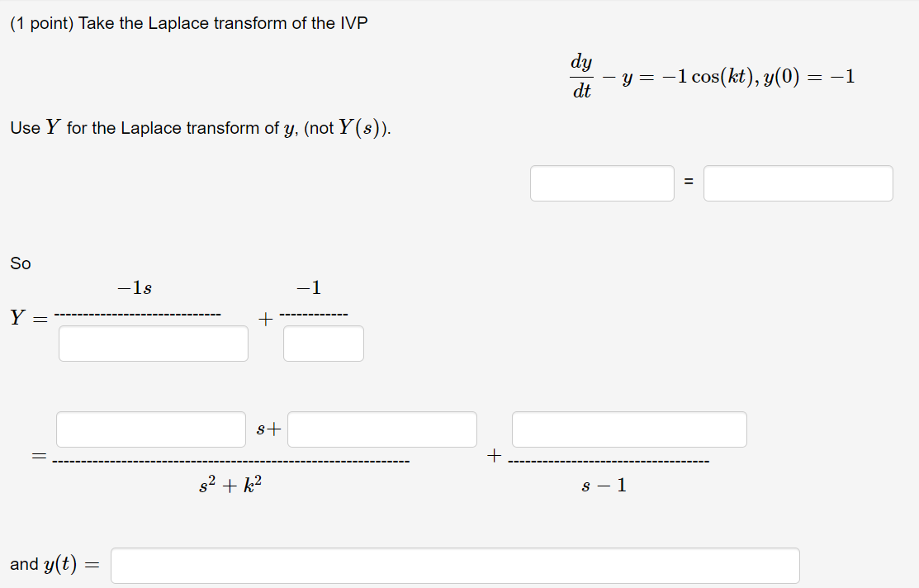Select the small denominator field beneath −1

[323, 344]
